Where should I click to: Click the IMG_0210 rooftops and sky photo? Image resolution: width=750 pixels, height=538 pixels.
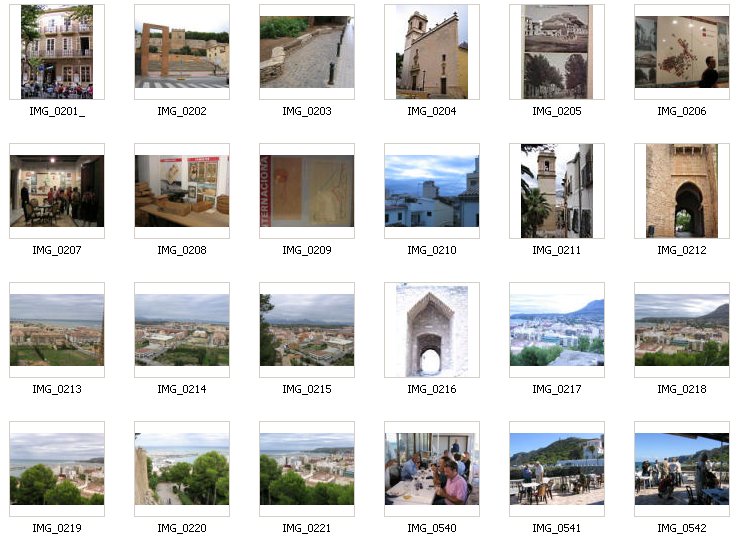point(432,191)
